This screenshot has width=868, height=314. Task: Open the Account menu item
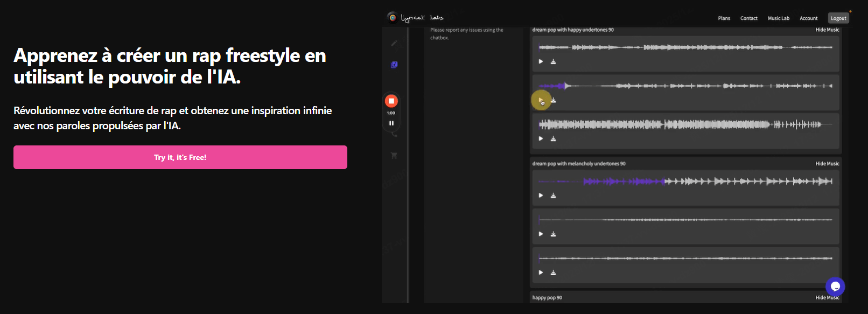pos(809,18)
